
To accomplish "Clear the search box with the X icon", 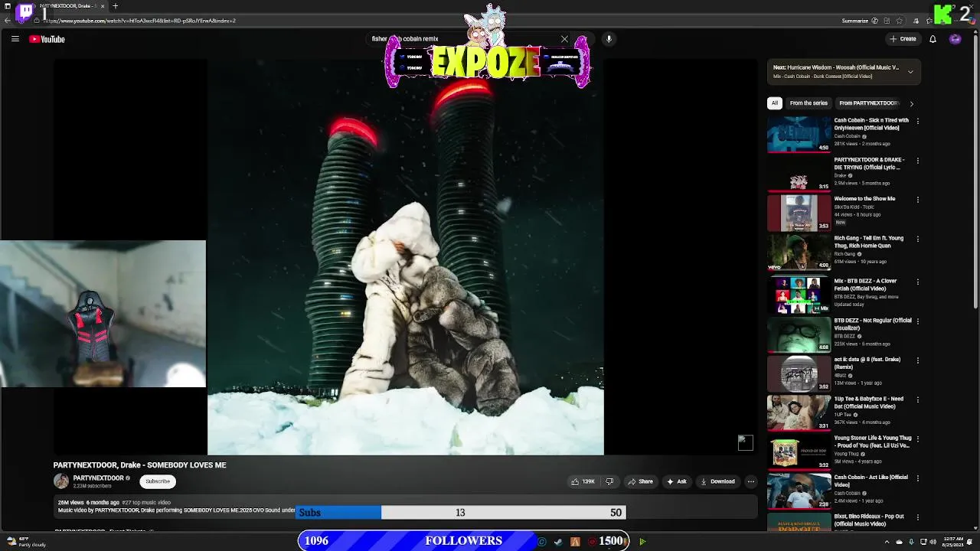I will [x=564, y=39].
